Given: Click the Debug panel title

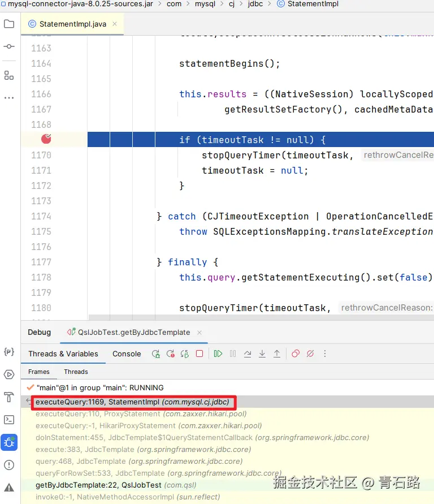Looking at the screenshot, I should pos(39,332).
